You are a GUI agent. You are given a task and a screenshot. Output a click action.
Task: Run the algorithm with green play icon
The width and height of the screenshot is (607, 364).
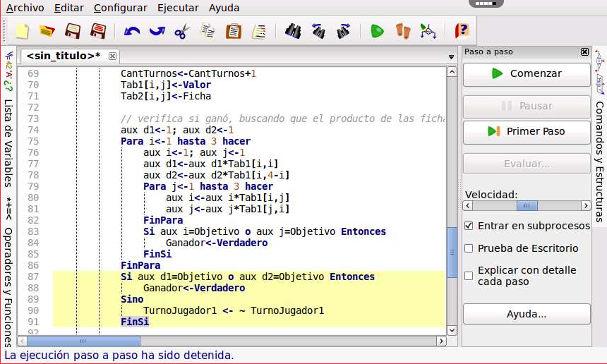pos(378,31)
